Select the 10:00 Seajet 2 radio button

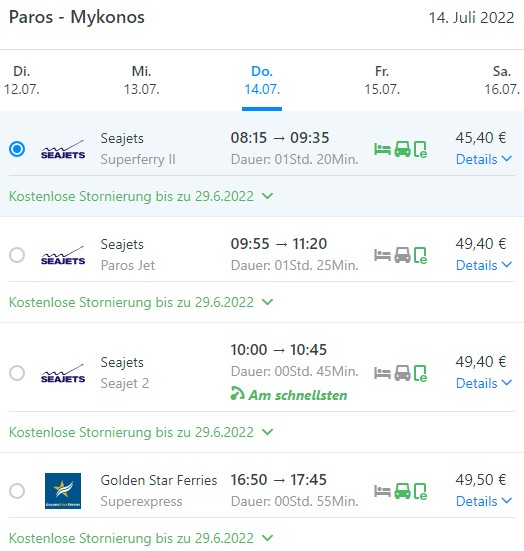17,373
